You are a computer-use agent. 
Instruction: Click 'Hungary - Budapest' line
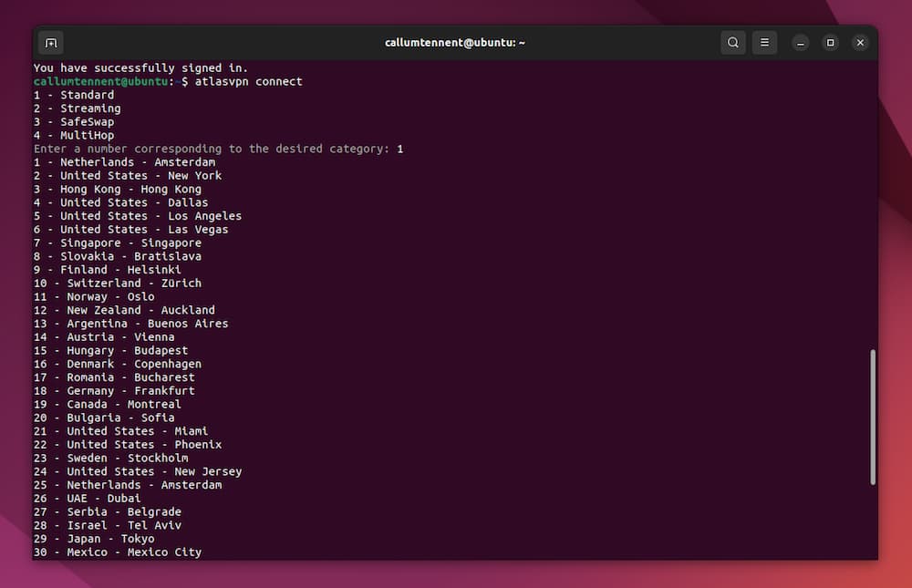point(111,350)
